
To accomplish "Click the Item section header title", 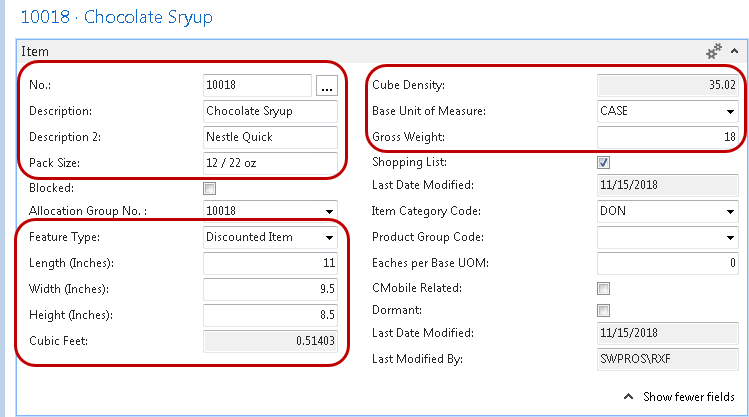I will 35,50.
